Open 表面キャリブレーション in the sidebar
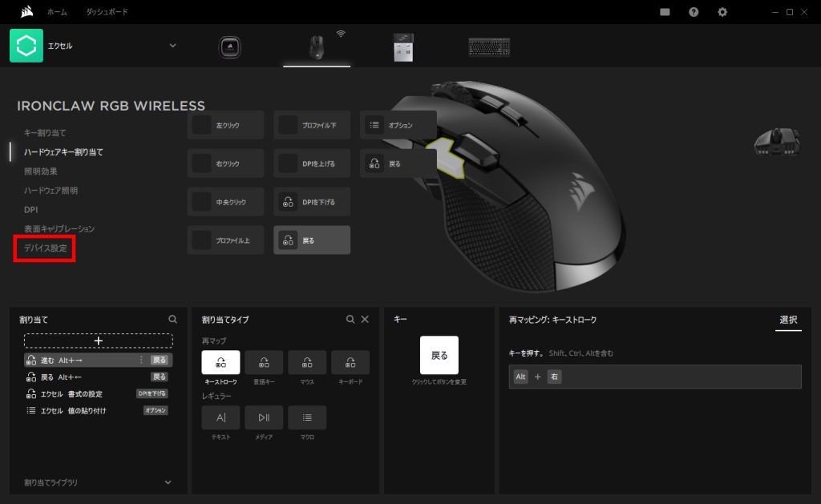Viewport: 821px width, 504px height. (x=59, y=228)
